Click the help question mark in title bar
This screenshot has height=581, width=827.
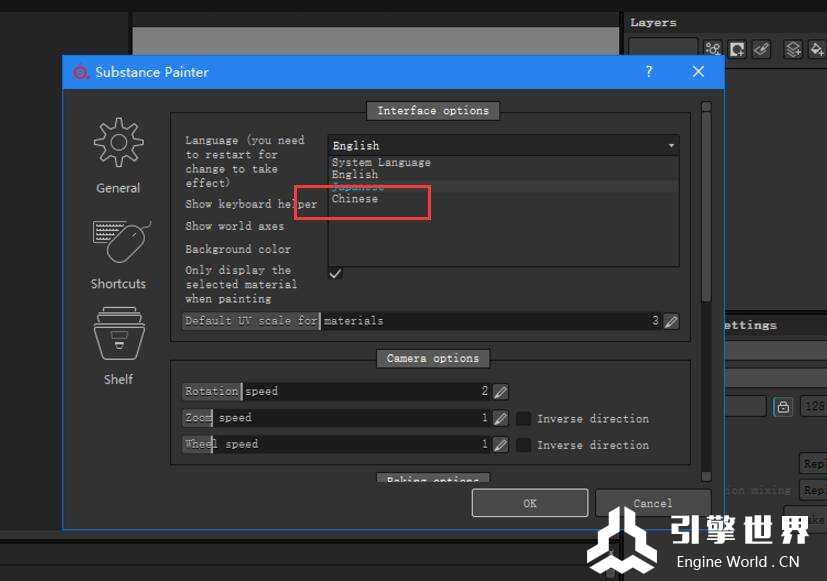pyautogui.click(x=649, y=71)
